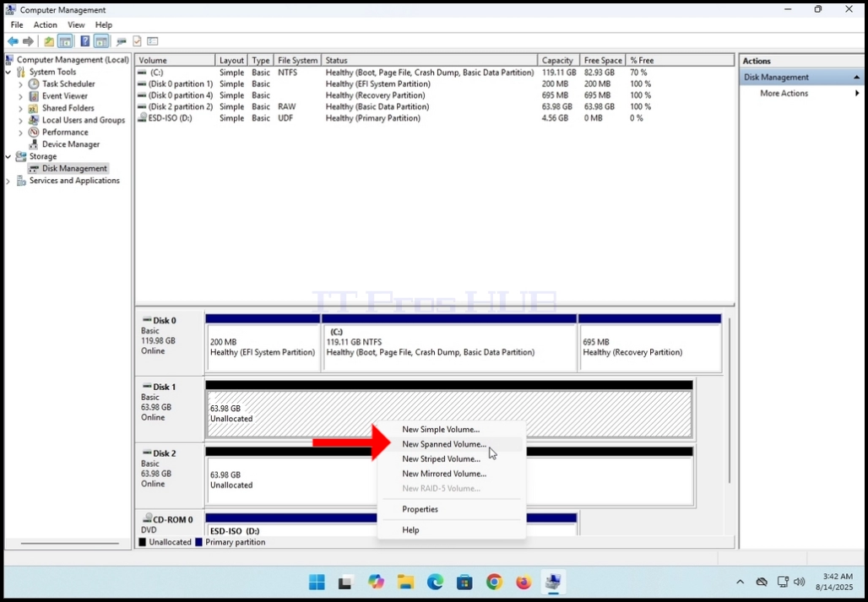This screenshot has height=602, width=868.
Task: Select Services and Applications icon
Action: pyautogui.click(x=21, y=181)
